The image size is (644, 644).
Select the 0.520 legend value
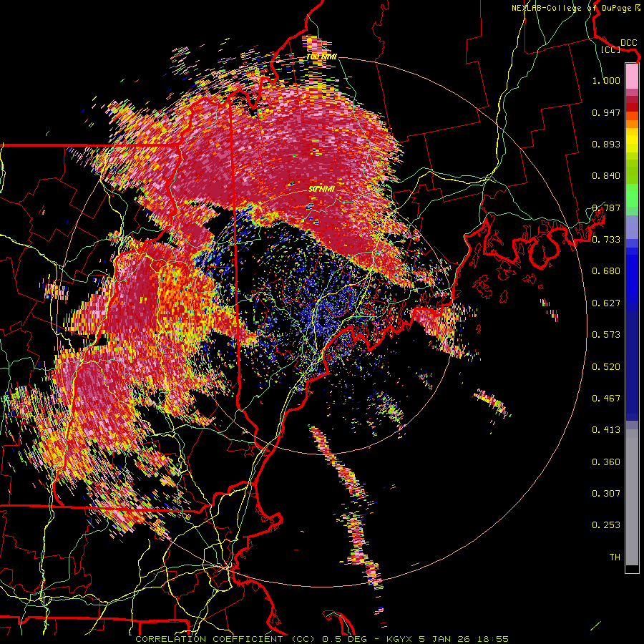click(606, 367)
